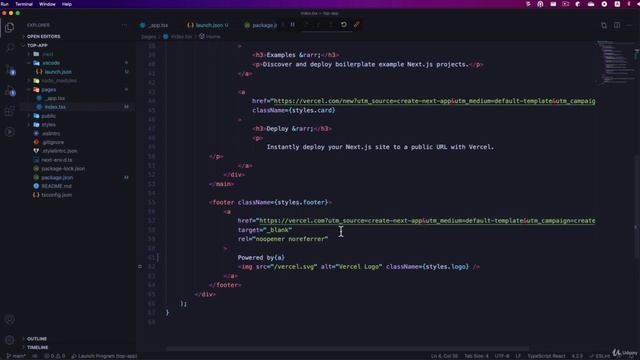Viewport: 640px width, 360px height.
Task: Open Run and Debug view in activity bar
Action: pos(10,91)
